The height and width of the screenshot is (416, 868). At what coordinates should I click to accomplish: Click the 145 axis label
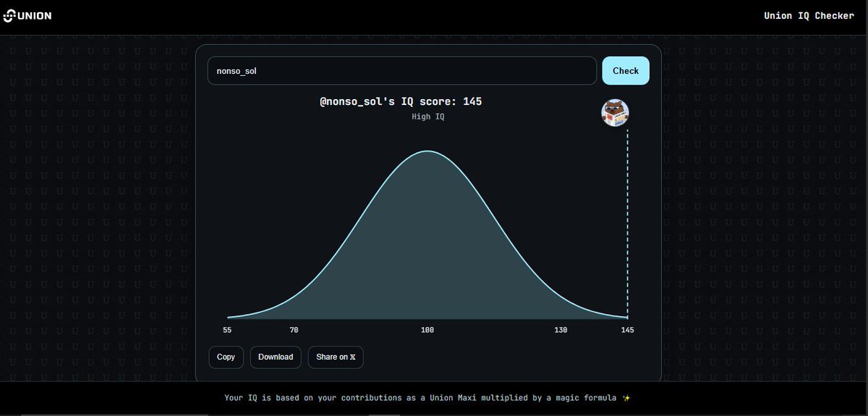click(627, 330)
